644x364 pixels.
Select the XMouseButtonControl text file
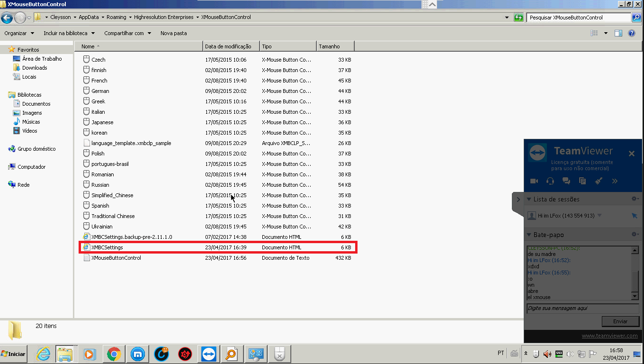[x=218, y=258]
